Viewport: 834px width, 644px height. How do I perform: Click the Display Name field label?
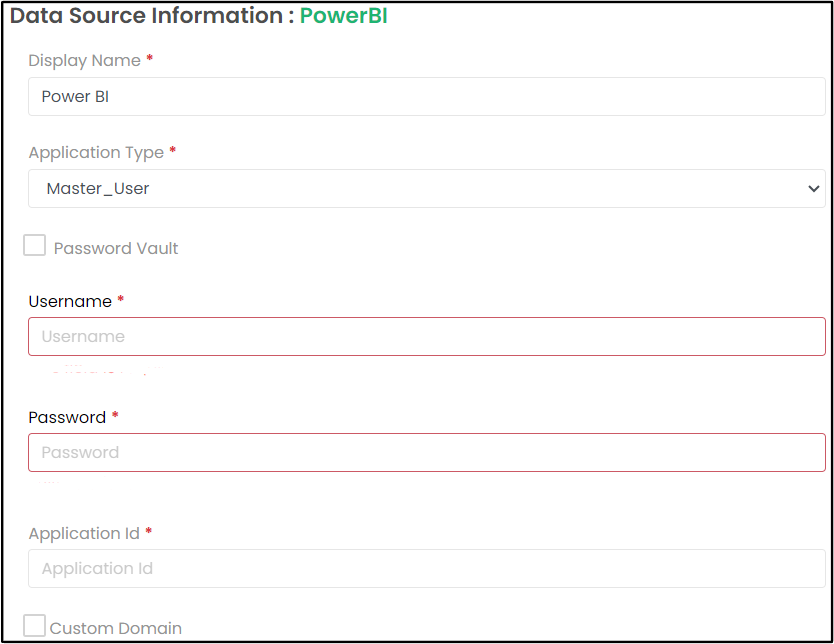point(84,60)
